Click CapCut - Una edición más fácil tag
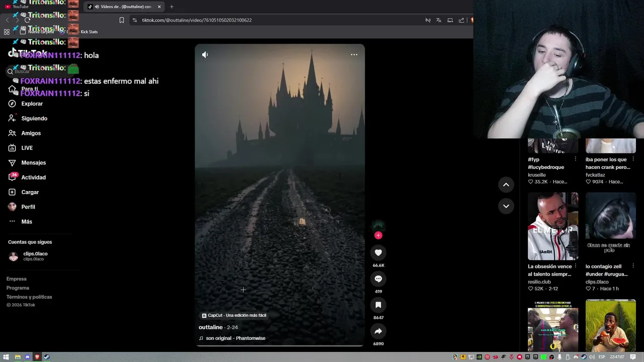This screenshot has width=644, height=362. pos(234,315)
